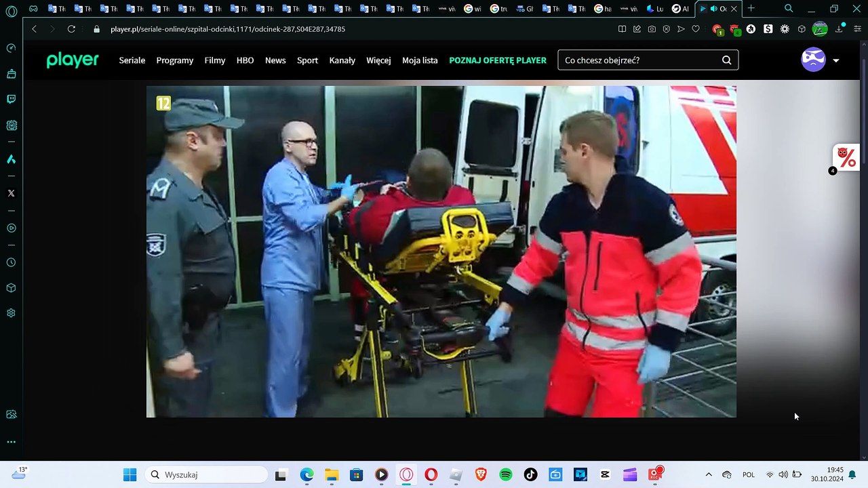The width and height of the screenshot is (868, 488).
Task: Open a new browser tab with plus button
Action: [751, 9]
